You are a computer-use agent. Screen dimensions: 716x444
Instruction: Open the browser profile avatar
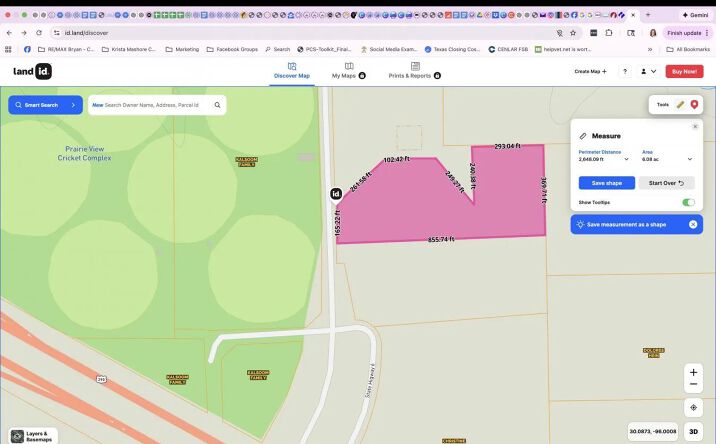[653, 33]
